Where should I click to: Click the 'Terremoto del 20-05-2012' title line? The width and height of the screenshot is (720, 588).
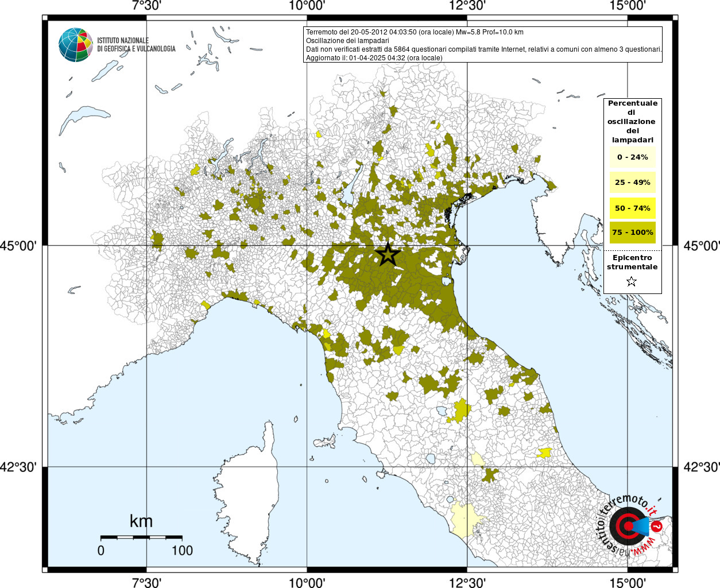coord(415,32)
